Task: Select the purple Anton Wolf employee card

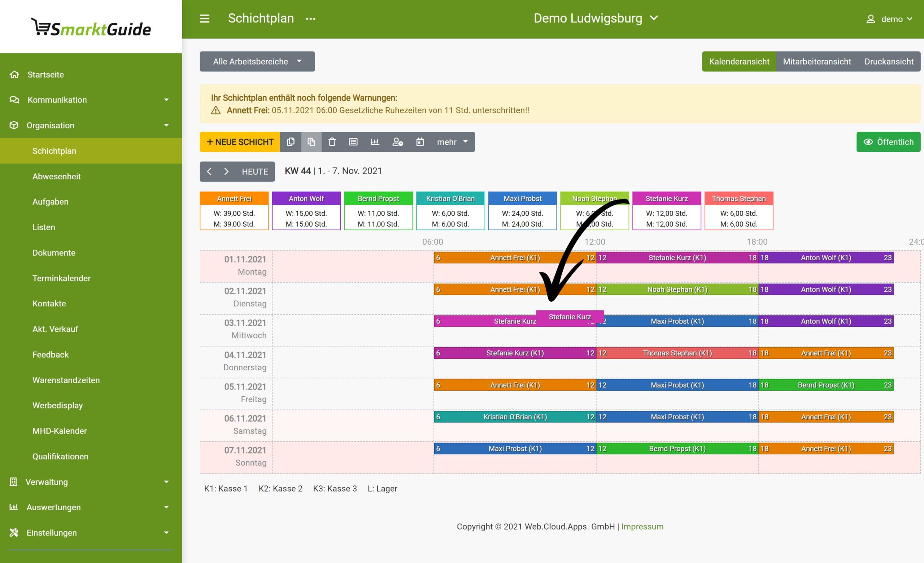Action: tap(306, 211)
